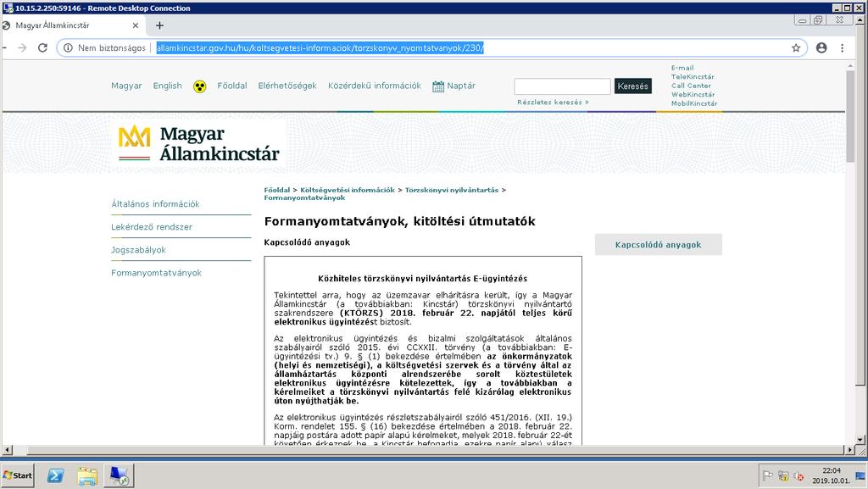The height and width of the screenshot is (489, 868).
Task: Switch language to Magyar
Action: (x=126, y=86)
